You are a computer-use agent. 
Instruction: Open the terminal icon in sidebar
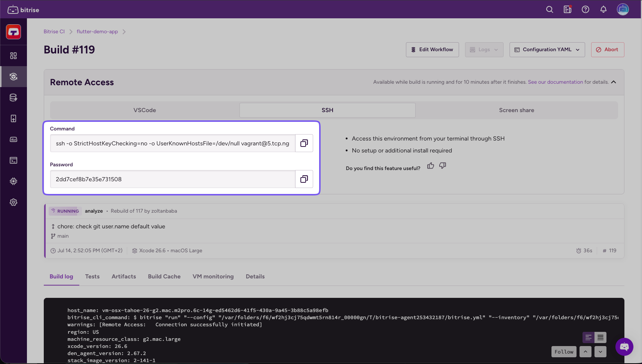pyautogui.click(x=13, y=160)
